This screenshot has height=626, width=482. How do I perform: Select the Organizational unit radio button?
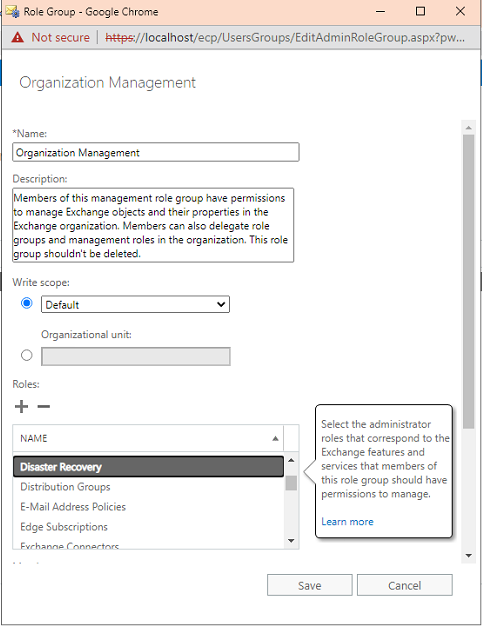click(27, 355)
